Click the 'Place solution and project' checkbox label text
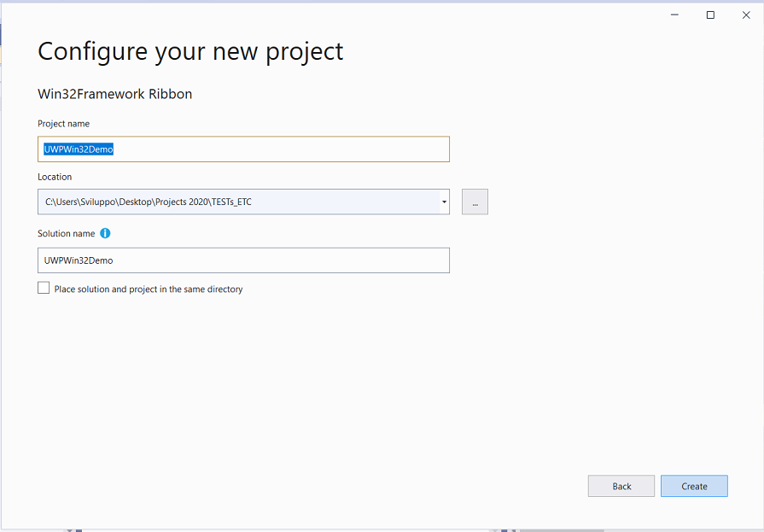The height and width of the screenshot is (532, 764). pos(149,289)
